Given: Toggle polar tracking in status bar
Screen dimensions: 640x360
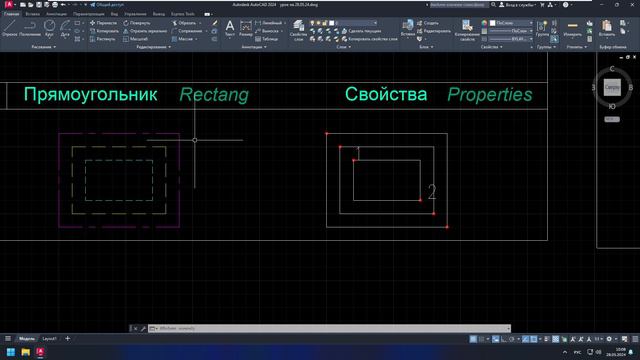Looking at the screenshot, I should click(512, 339).
